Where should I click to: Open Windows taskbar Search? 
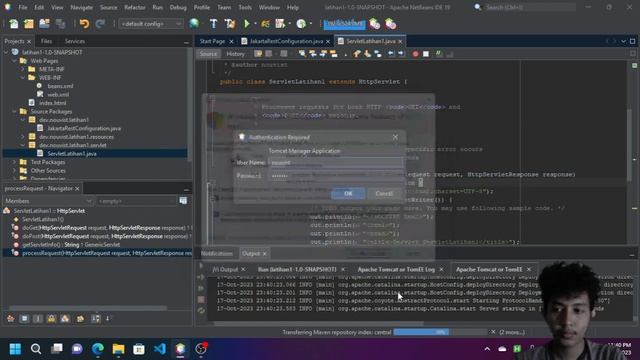pyautogui.click(x=36, y=349)
